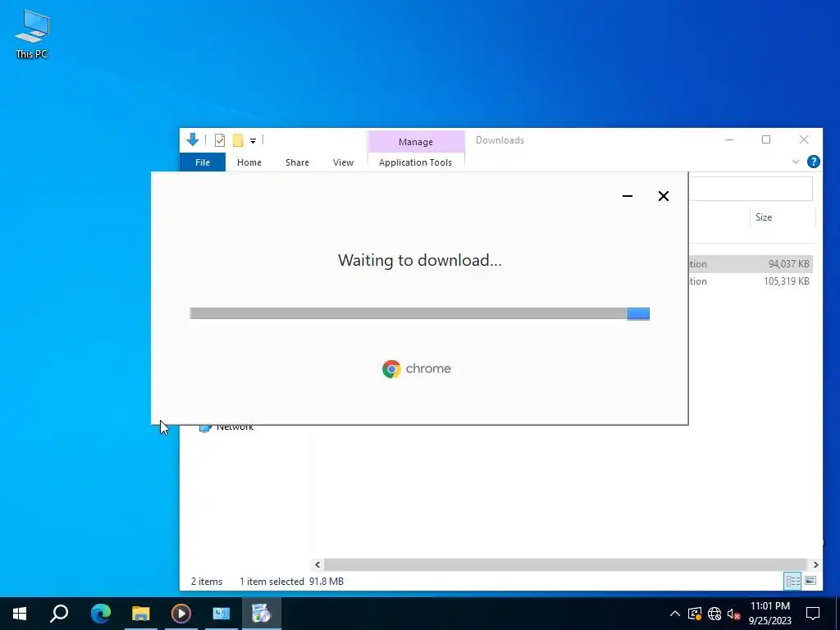Switch to the Share ribbon tab

(297, 162)
